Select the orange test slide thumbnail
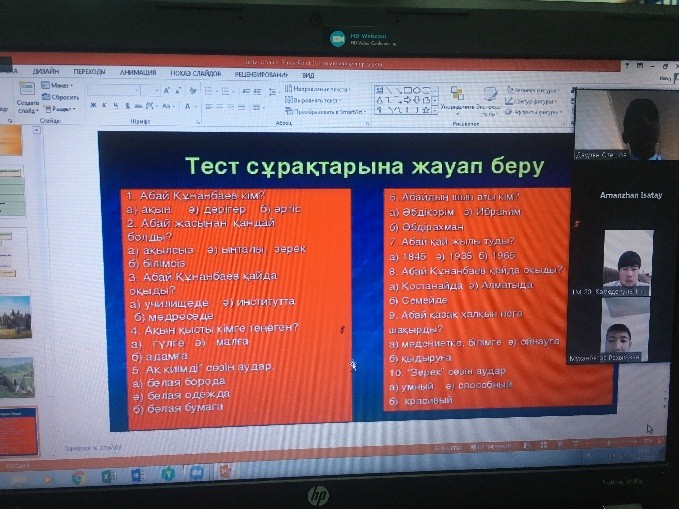Image resolution: width=679 pixels, height=509 pixels. (17, 430)
